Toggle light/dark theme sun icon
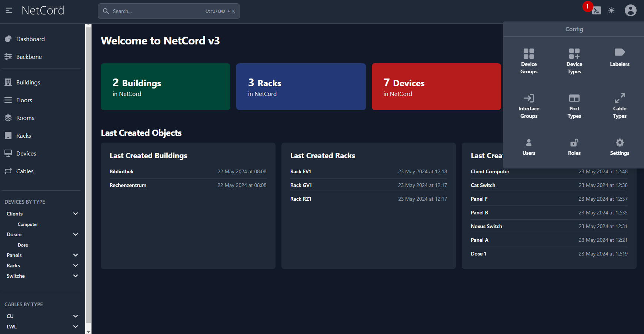 tap(611, 11)
